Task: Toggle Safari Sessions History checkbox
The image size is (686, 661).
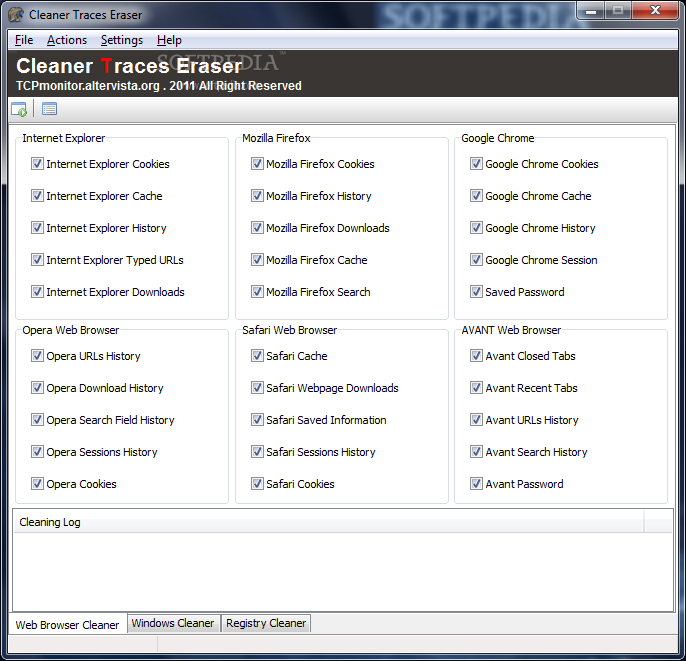Action: [x=257, y=451]
